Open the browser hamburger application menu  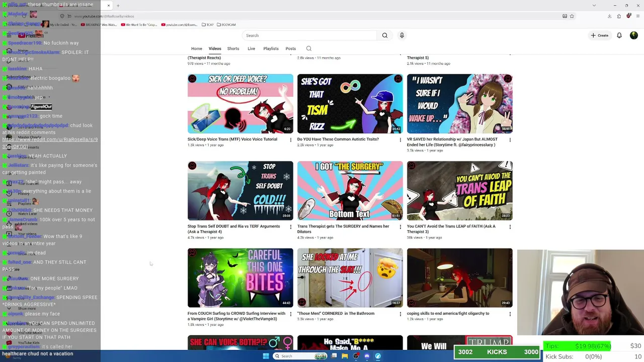tap(638, 16)
